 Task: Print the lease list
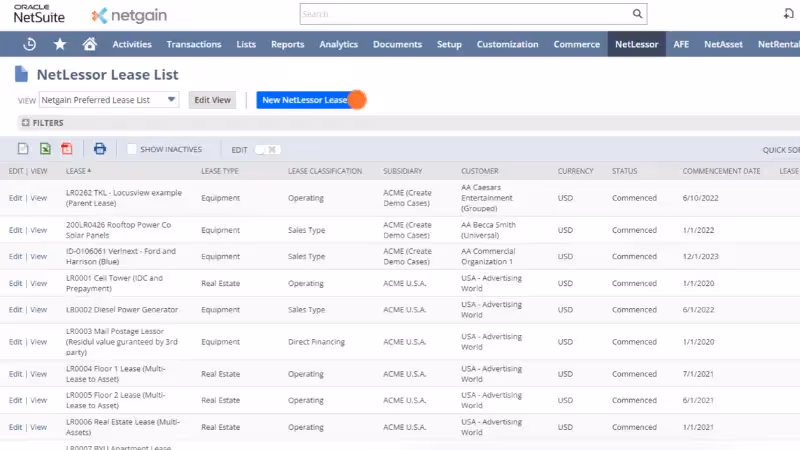tap(100, 149)
